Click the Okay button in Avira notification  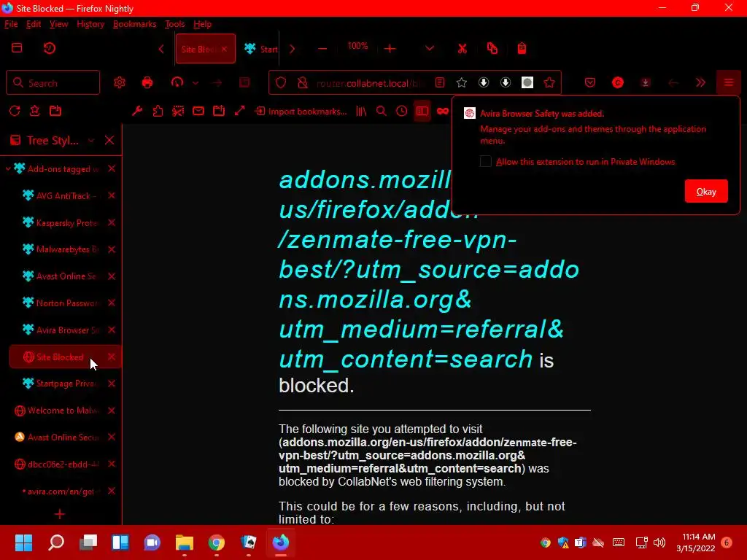tap(706, 192)
